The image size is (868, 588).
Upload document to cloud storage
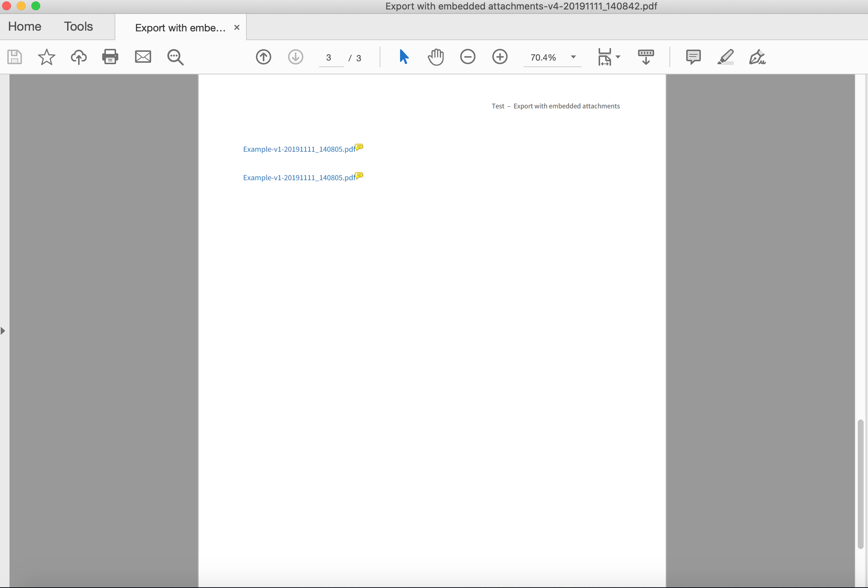coord(78,57)
